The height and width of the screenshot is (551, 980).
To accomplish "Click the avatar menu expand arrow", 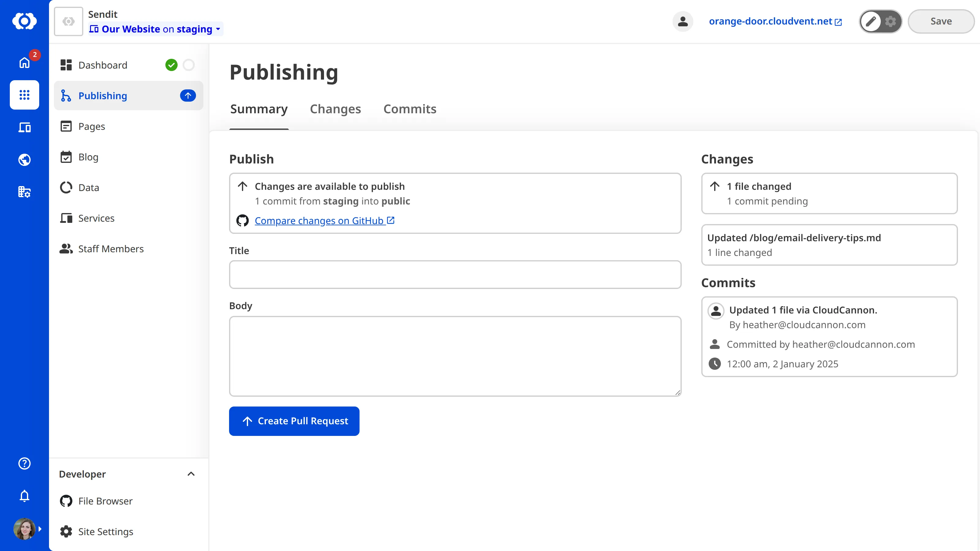I will point(40,529).
